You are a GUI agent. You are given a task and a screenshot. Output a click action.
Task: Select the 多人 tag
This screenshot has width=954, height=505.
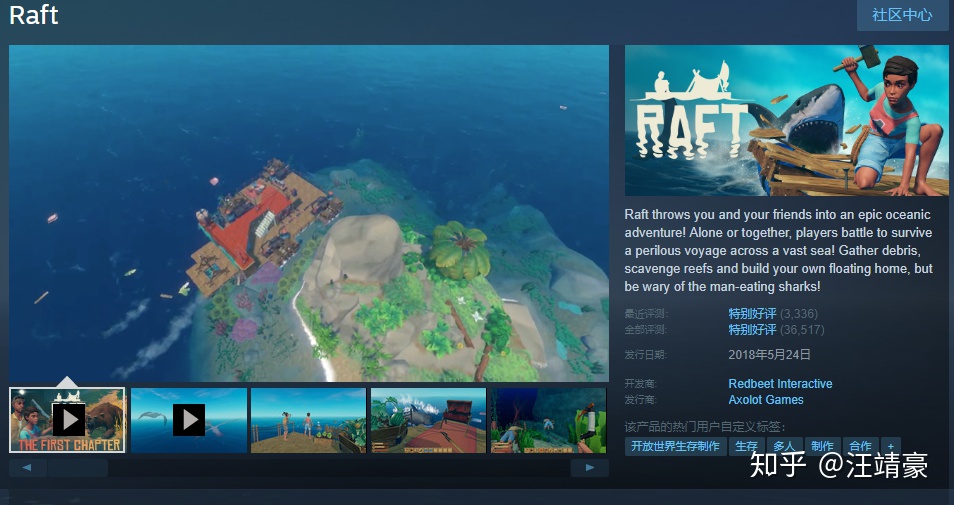[784, 447]
